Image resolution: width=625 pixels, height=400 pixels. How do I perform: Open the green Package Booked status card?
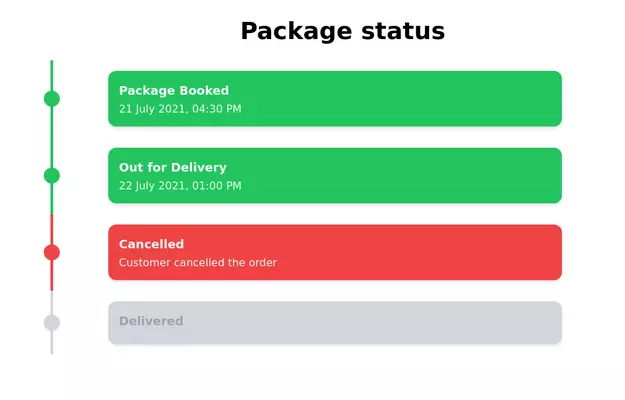pyautogui.click(x=400, y=98)
